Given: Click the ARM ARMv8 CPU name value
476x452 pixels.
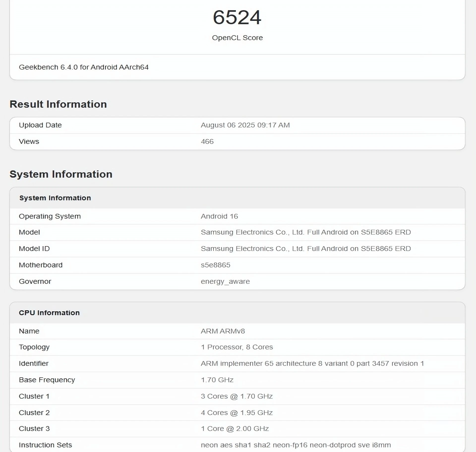Looking at the screenshot, I should [x=223, y=331].
